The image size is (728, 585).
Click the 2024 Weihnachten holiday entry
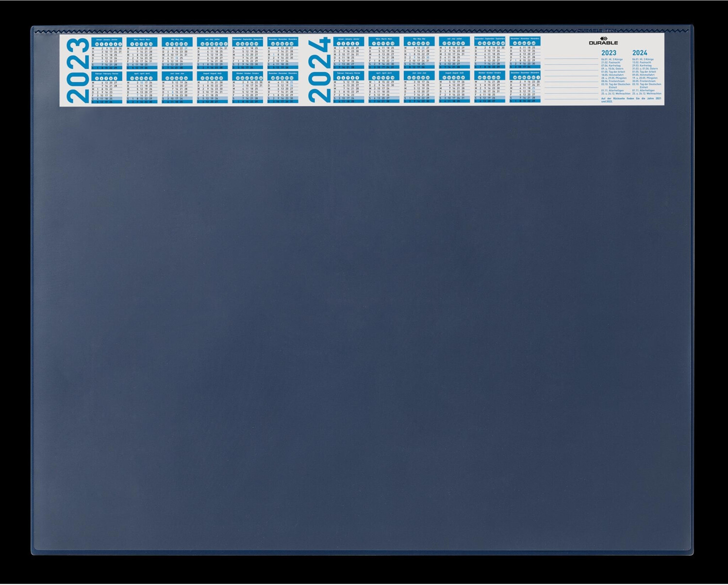click(646, 94)
